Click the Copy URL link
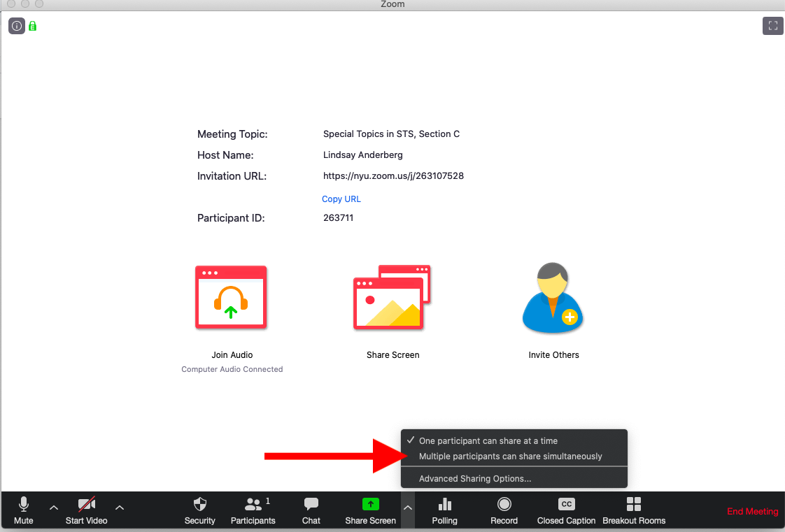The height and width of the screenshot is (532, 785). (341, 199)
